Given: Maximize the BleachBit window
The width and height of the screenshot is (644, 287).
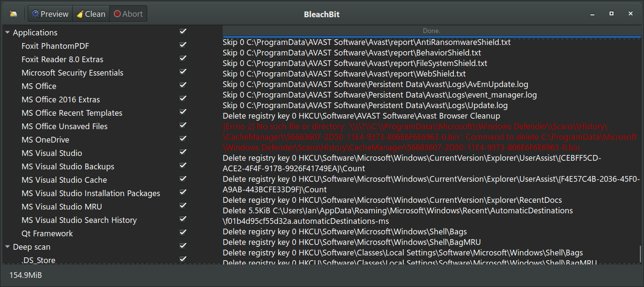Looking at the screenshot, I should pos(612,14).
